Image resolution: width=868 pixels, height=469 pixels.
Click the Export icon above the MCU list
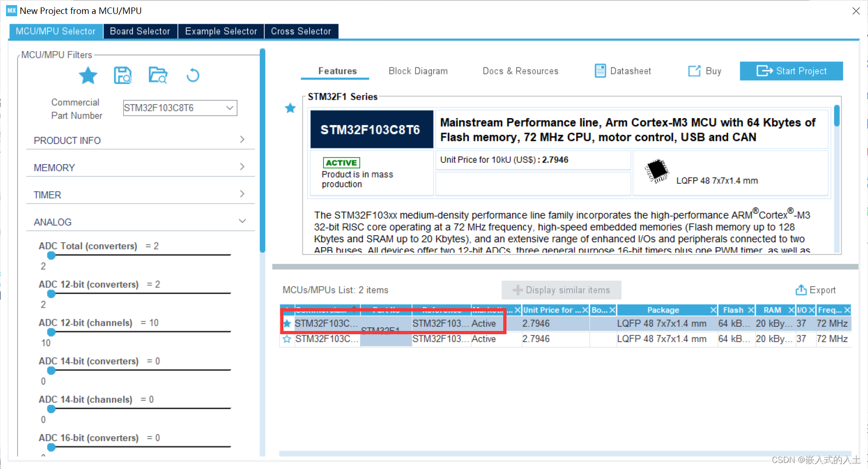coord(801,290)
